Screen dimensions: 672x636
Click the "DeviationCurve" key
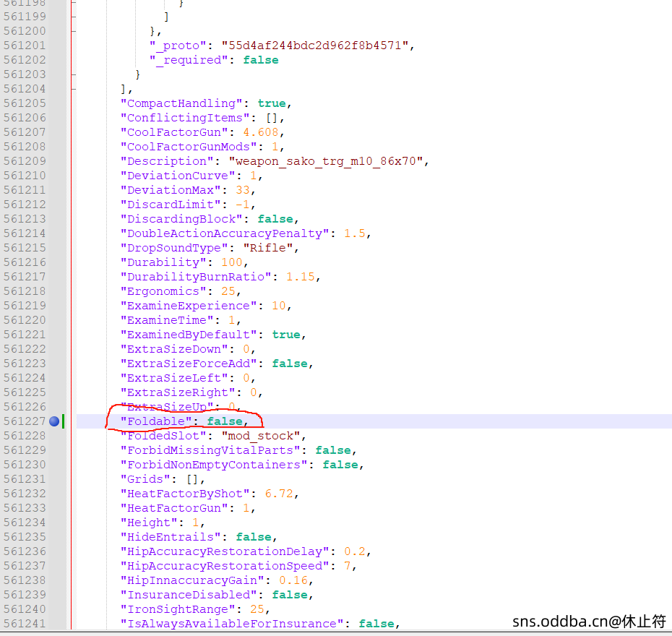[x=178, y=176]
